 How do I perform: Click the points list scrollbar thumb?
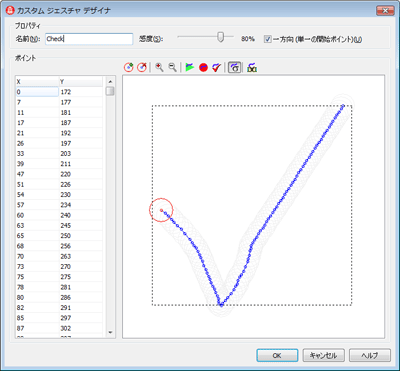110,91
